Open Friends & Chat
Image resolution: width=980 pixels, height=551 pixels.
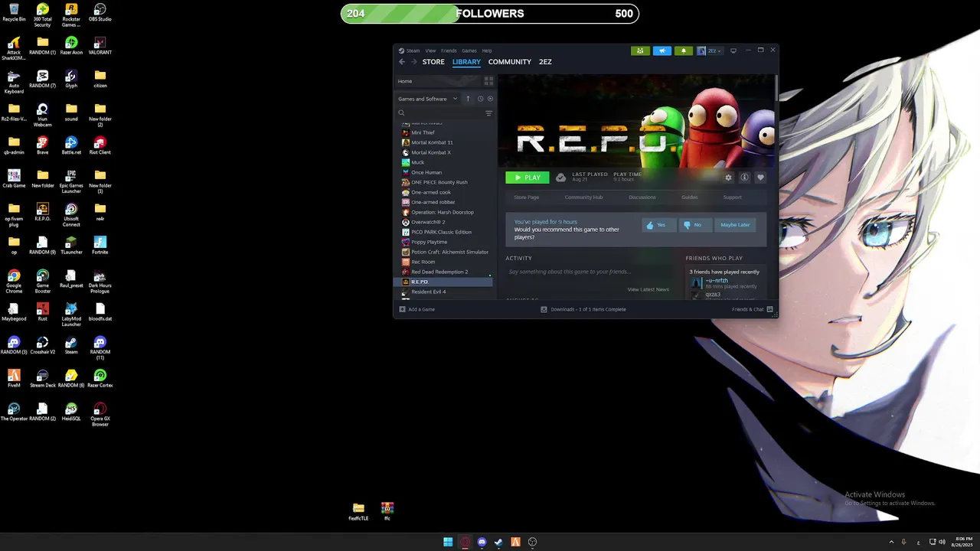(x=753, y=309)
